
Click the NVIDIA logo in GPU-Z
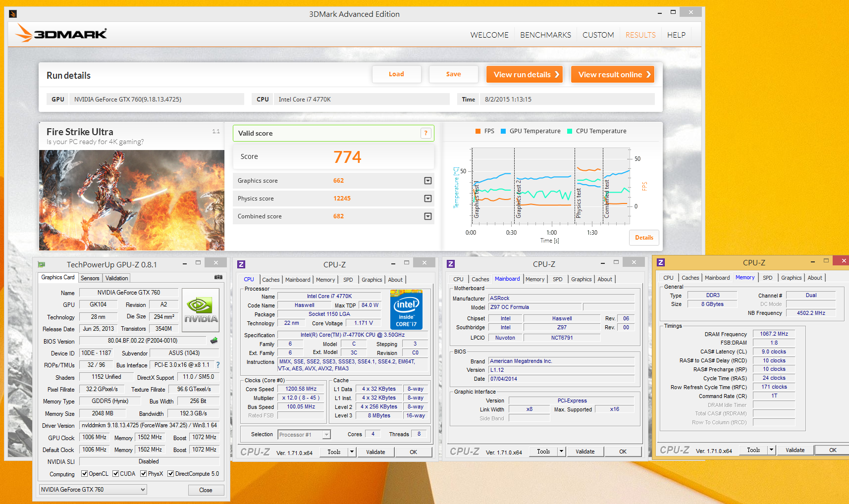click(x=201, y=310)
